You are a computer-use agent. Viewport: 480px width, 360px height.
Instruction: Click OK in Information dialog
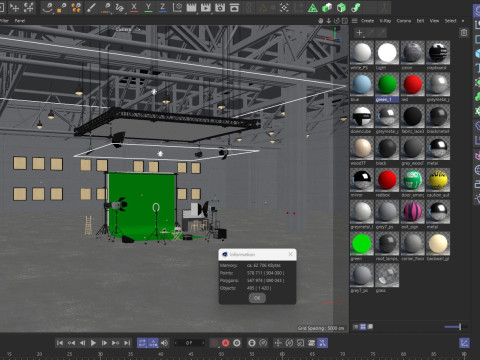point(257,298)
